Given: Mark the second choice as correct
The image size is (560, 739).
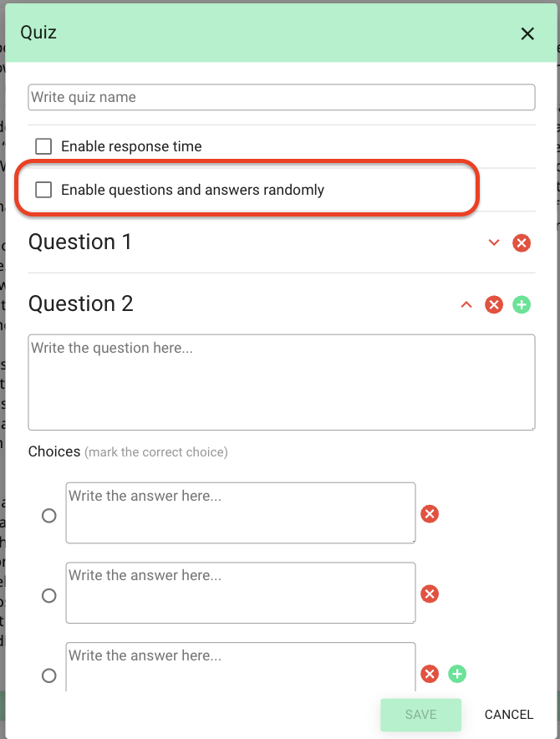Looking at the screenshot, I should pyautogui.click(x=49, y=596).
